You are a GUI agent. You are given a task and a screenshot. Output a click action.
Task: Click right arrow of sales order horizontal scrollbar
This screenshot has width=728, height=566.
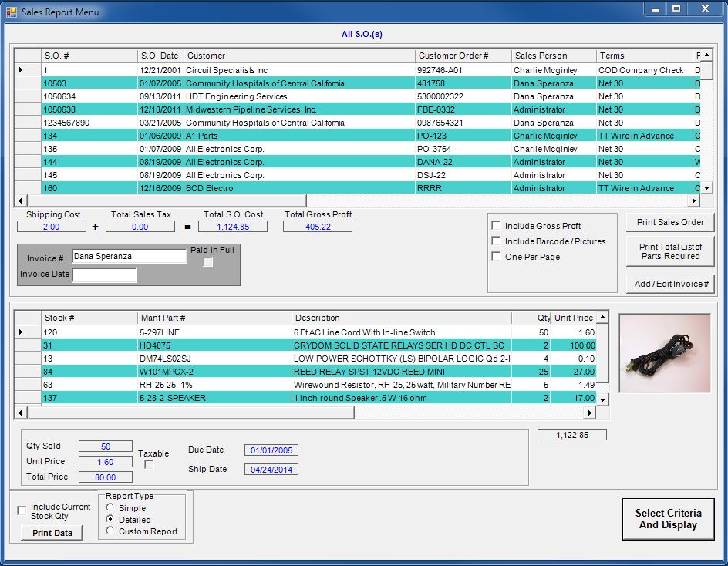point(693,200)
